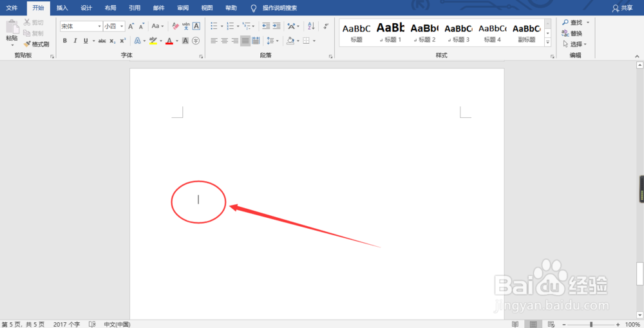
Task: Decrease paragraph indent
Action: (266, 26)
